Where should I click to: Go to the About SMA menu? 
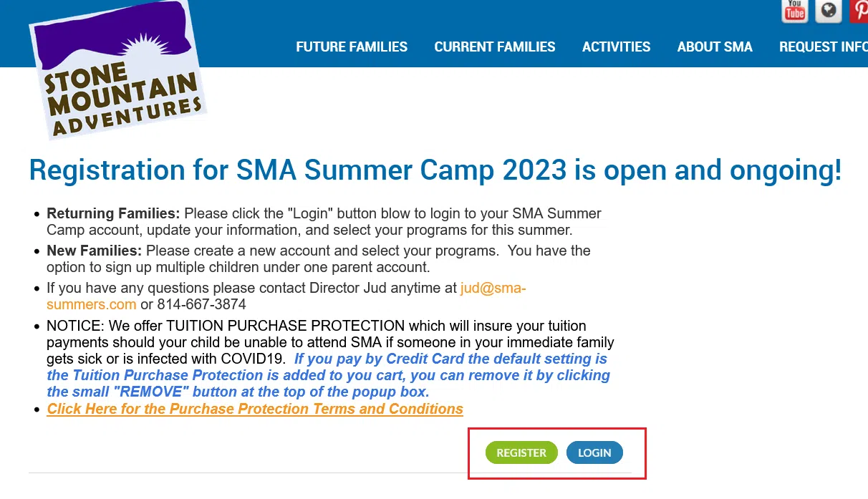pos(715,47)
